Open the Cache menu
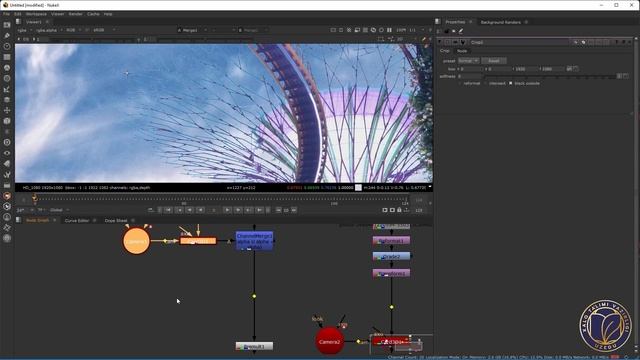The image size is (640, 360). point(93,14)
